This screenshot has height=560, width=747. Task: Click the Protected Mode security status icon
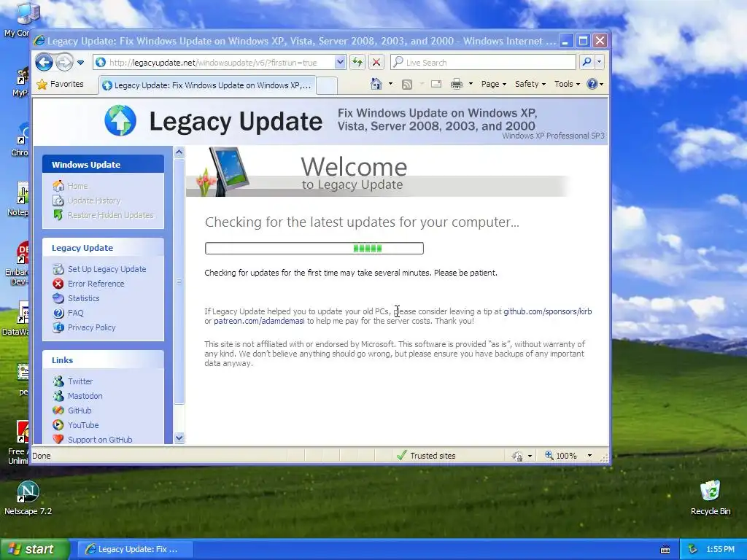517,456
